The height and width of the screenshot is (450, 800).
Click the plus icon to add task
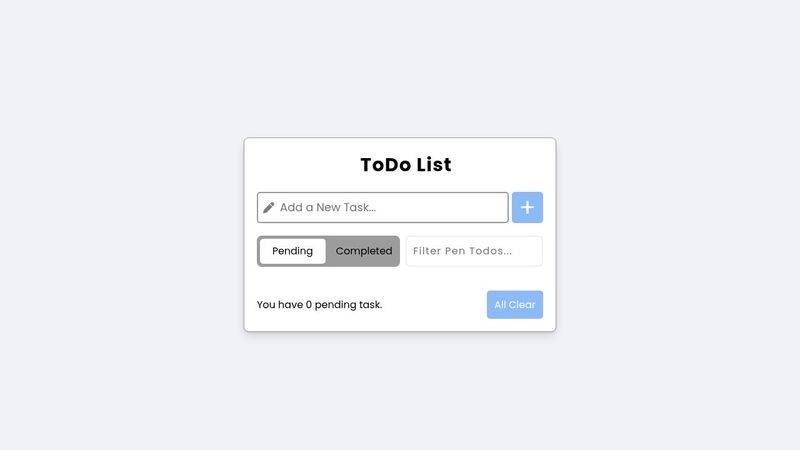(527, 207)
